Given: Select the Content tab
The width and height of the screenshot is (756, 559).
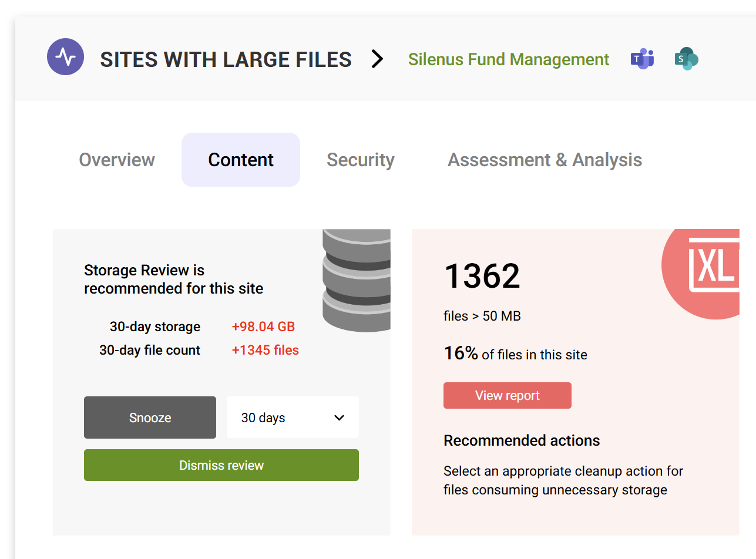Looking at the screenshot, I should click(241, 160).
